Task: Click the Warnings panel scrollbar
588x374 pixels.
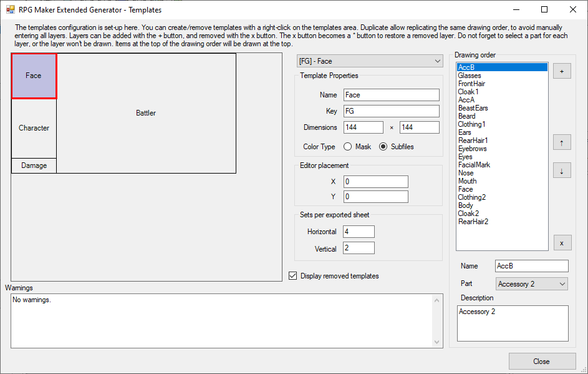Action: coord(438,318)
